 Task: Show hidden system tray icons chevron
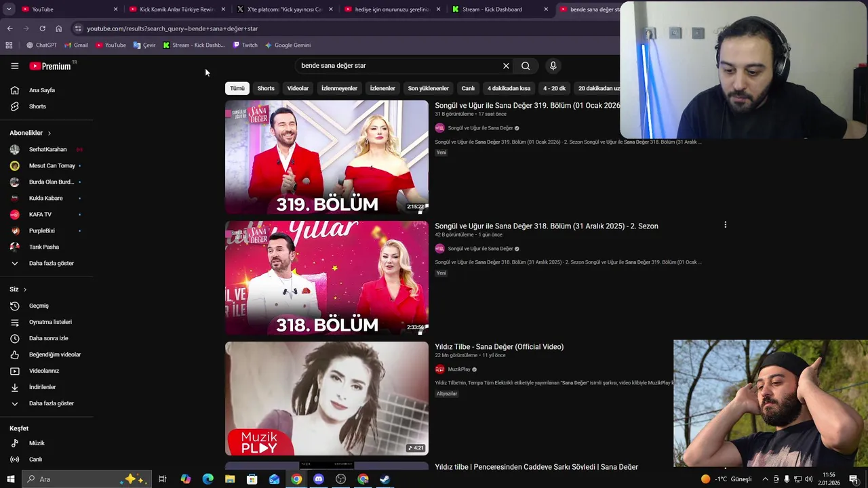765,479
